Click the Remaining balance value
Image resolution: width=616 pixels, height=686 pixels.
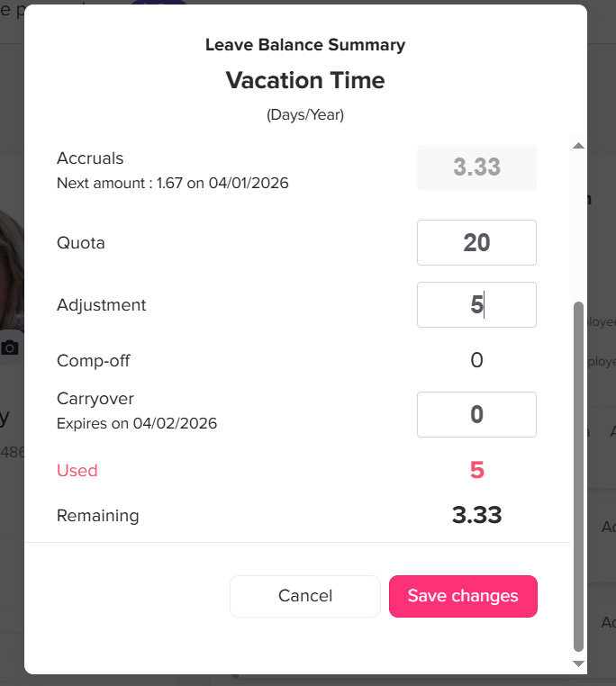pos(476,516)
